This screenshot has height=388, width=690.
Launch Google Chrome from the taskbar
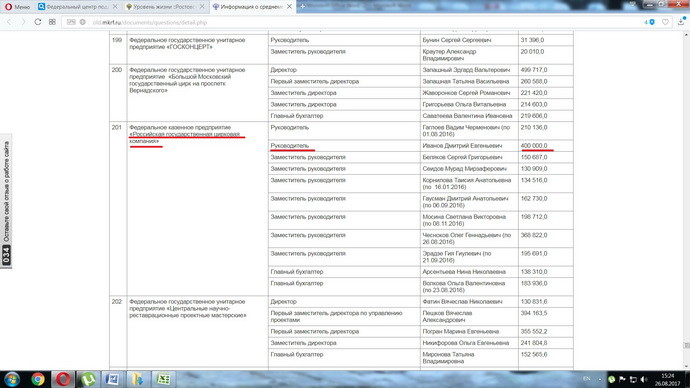tap(38, 379)
